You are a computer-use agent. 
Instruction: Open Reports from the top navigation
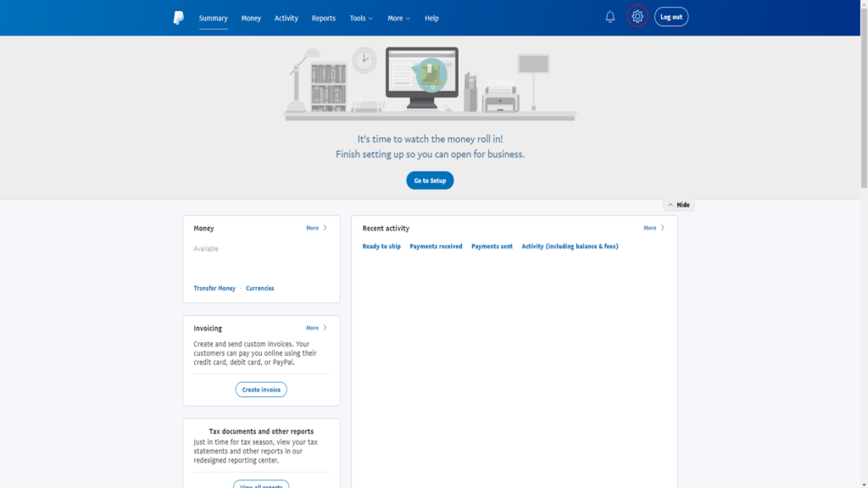323,18
